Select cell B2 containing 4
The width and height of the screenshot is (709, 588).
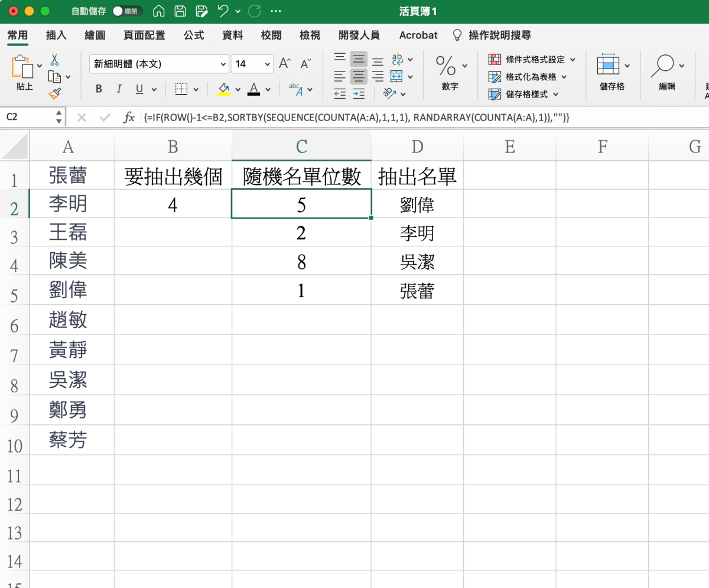point(173,204)
